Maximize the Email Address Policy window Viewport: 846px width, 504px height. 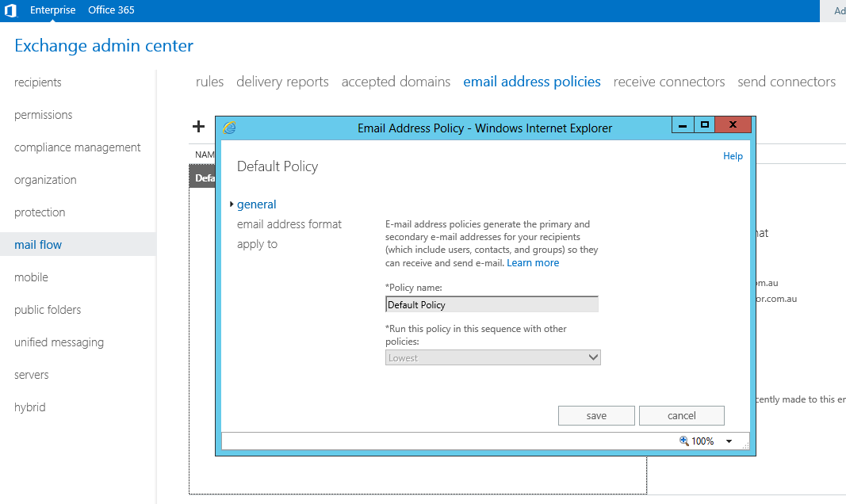(x=704, y=125)
